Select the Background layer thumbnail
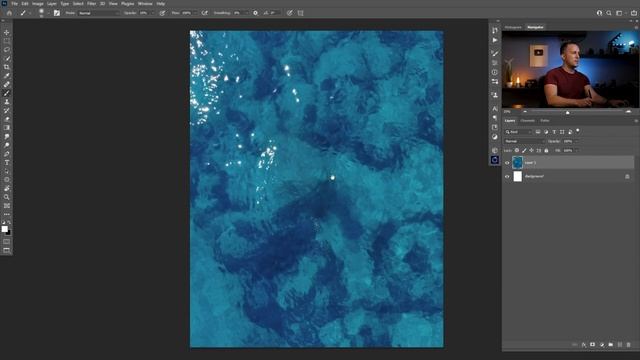 (518, 177)
